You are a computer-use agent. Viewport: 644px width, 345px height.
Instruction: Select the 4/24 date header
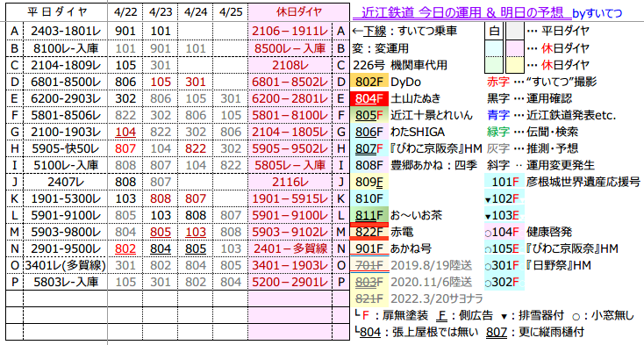pyautogui.click(x=196, y=12)
